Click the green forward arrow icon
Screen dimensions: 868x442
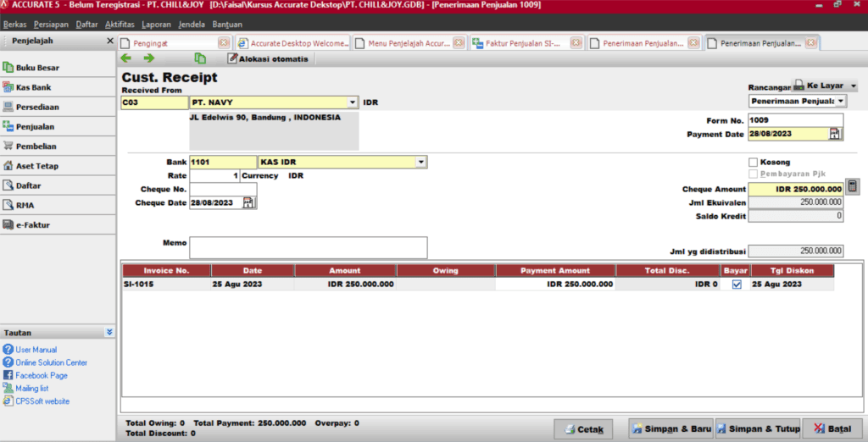(x=149, y=58)
